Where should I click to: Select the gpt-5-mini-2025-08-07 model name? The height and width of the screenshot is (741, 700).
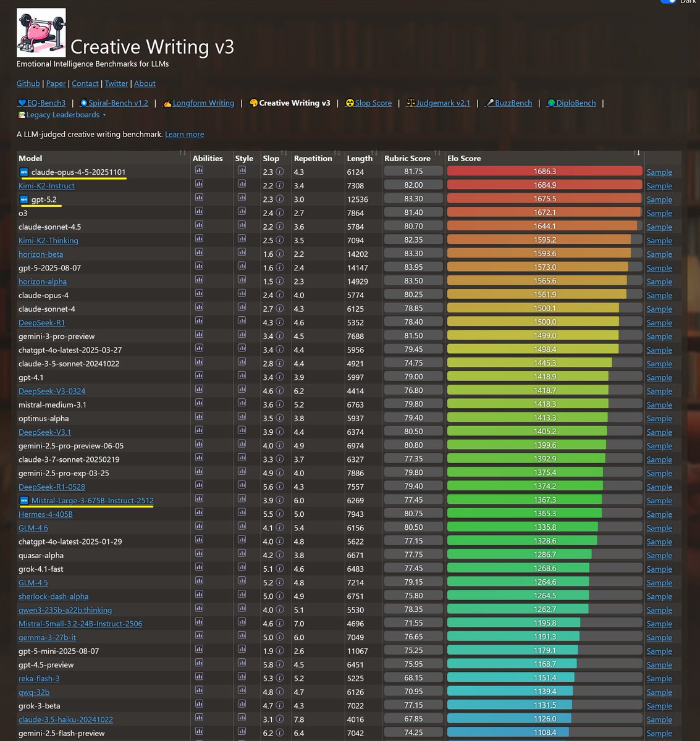tap(59, 651)
